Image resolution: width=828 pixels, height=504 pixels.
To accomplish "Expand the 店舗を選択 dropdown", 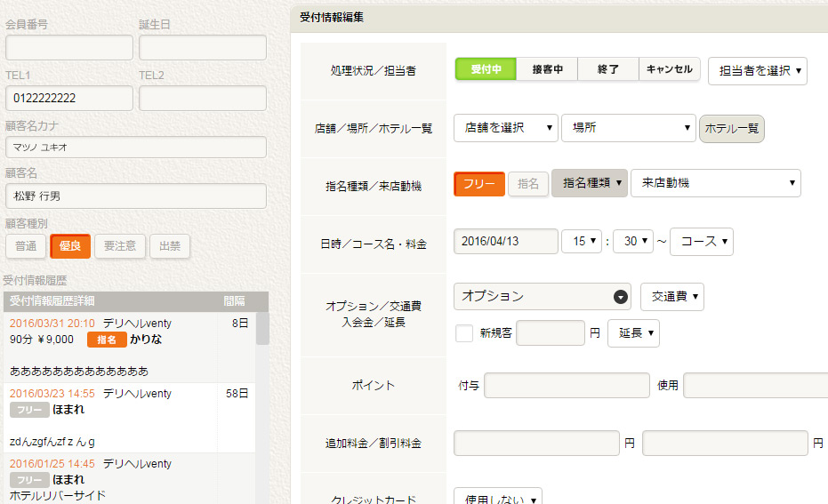I will (x=505, y=128).
